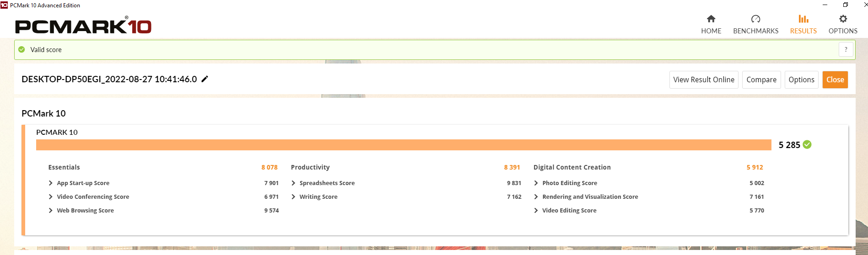Open the Home tab
This screenshot has width=868, height=255.
click(x=711, y=25)
